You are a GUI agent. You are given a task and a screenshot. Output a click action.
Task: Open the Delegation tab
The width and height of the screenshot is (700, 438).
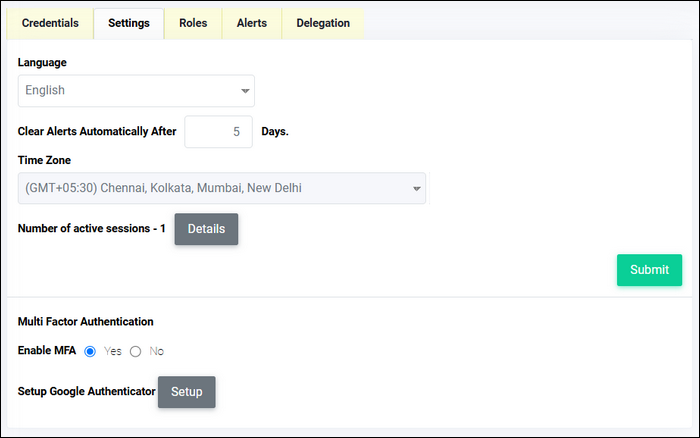click(x=323, y=23)
